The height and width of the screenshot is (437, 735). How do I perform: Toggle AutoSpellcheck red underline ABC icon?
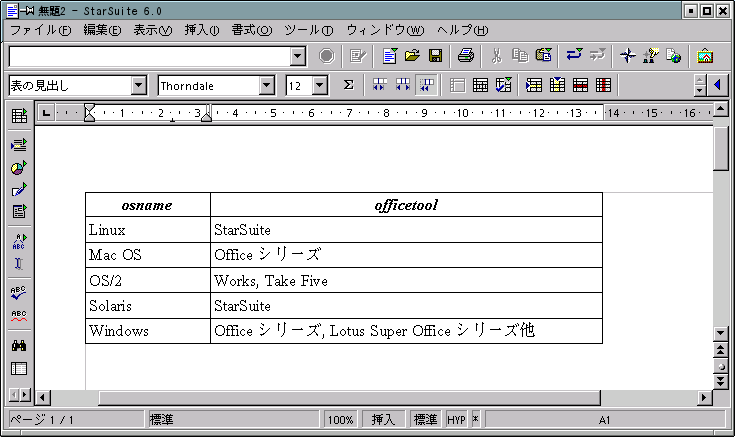click(19, 316)
